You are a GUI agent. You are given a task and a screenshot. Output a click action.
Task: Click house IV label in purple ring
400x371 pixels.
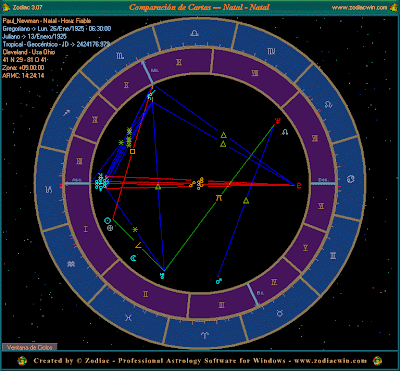(274, 282)
